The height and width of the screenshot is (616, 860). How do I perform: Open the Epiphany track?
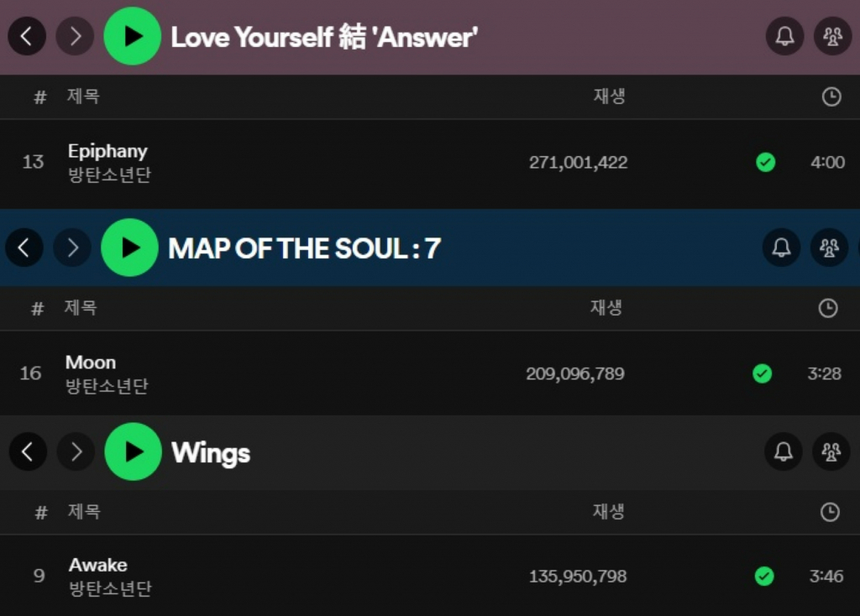point(107,151)
